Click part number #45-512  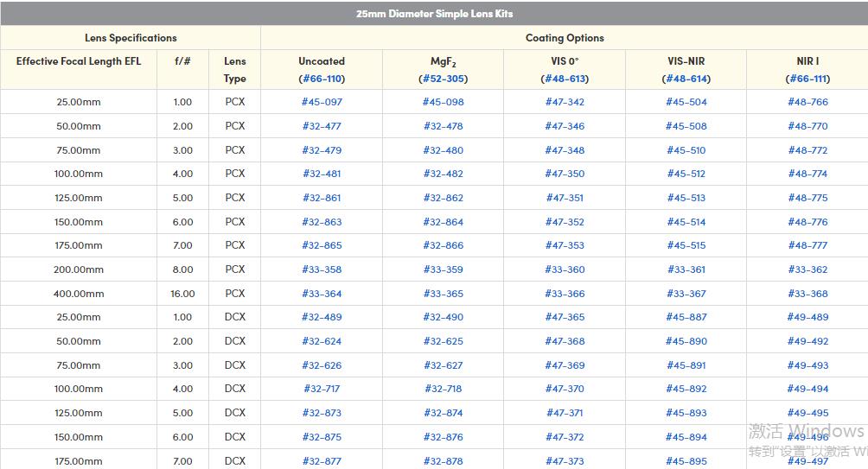click(686, 174)
